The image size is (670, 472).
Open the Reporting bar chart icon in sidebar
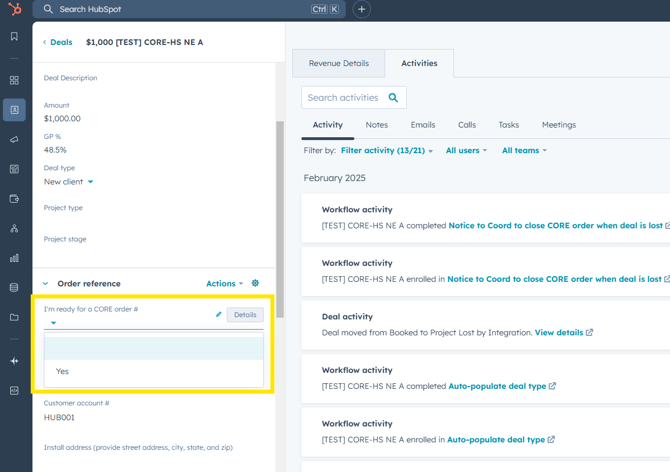click(14, 258)
